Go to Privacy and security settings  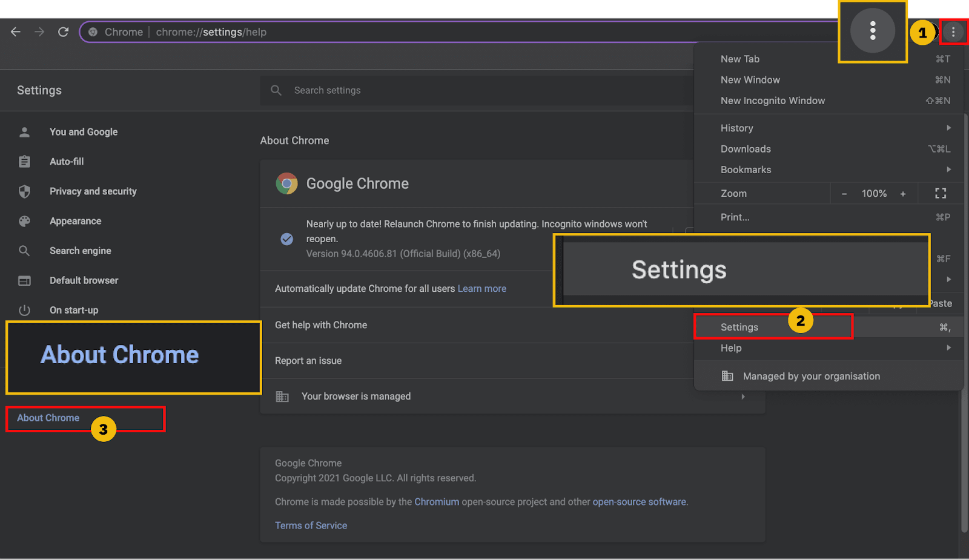point(93,191)
